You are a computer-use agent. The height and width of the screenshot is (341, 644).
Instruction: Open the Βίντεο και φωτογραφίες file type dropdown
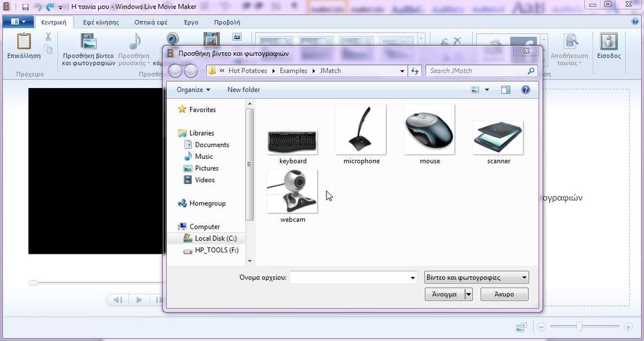[477, 278]
